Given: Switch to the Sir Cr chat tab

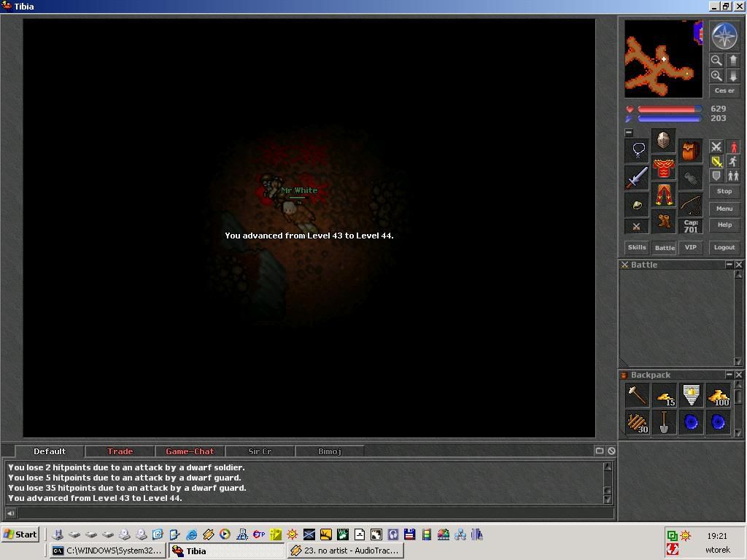Looking at the screenshot, I should (x=260, y=451).
